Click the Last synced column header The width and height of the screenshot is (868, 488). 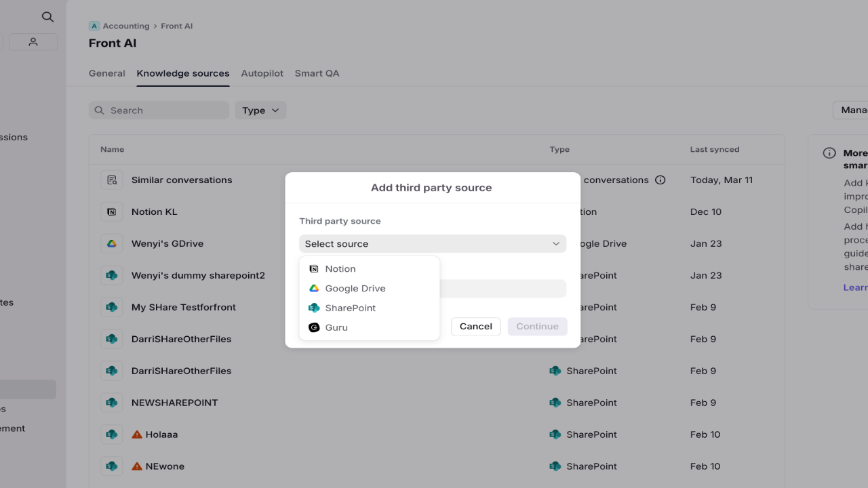click(x=715, y=149)
